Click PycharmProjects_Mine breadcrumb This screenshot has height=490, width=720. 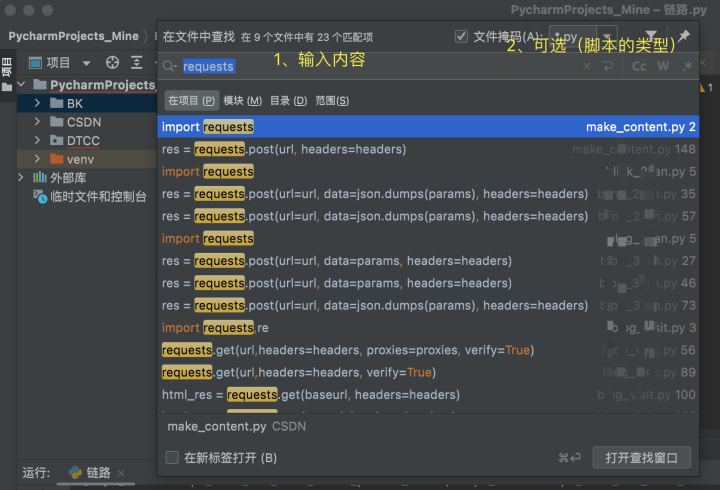(73, 36)
